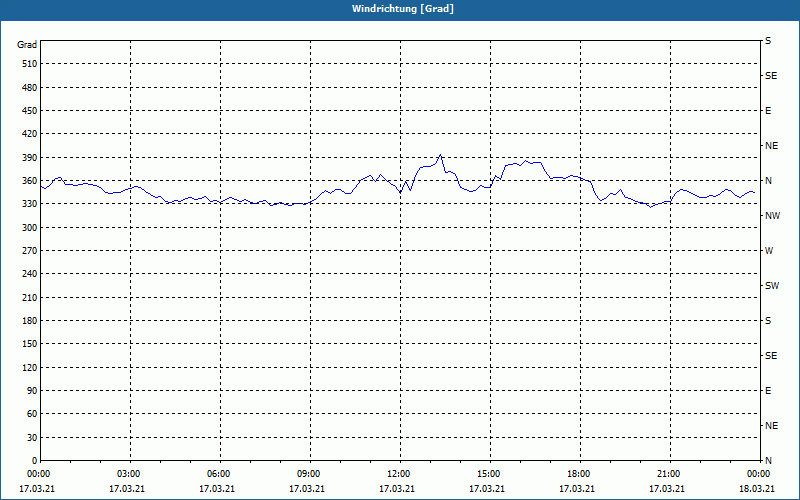
Task: Select the 21:00 time label
Action: point(668,474)
